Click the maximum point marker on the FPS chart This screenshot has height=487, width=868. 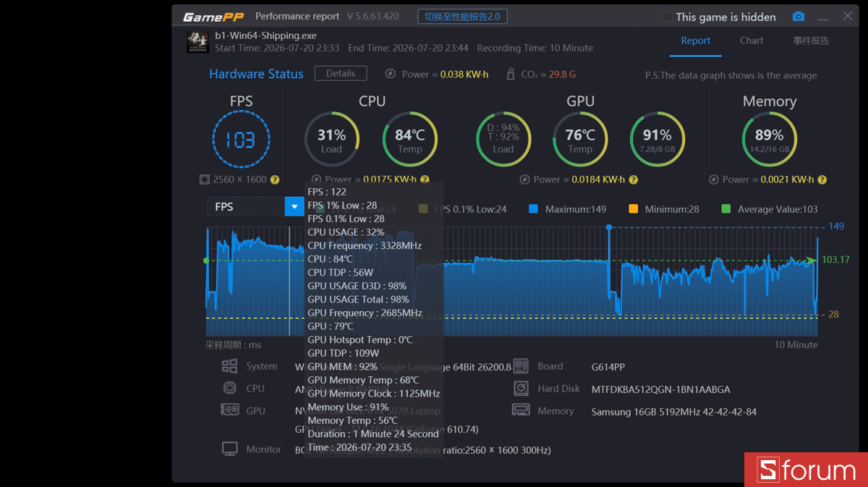(x=609, y=227)
